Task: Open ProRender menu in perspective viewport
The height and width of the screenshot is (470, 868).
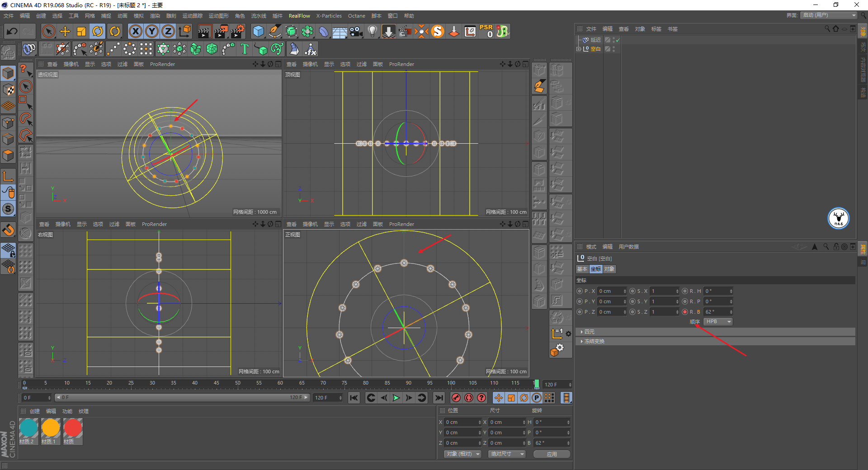Action: [162, 64]
